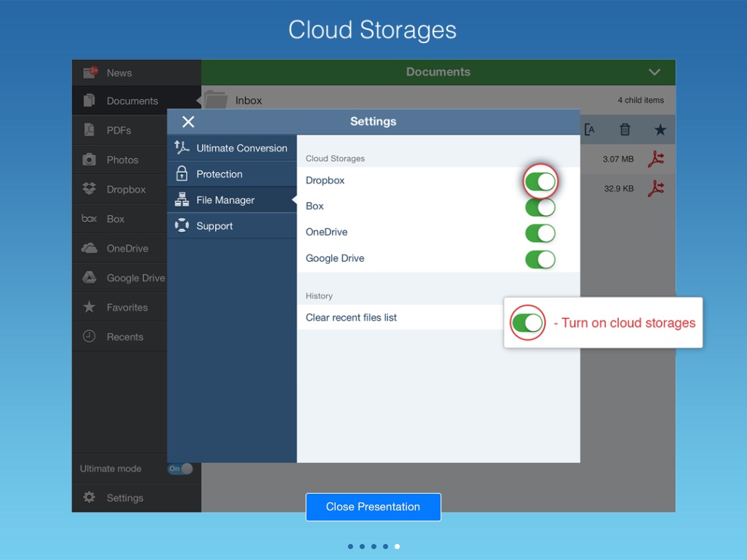Screen dimensions: 747x560
Task: Open the Support settings tab
Action: click(x=232, y=226)
